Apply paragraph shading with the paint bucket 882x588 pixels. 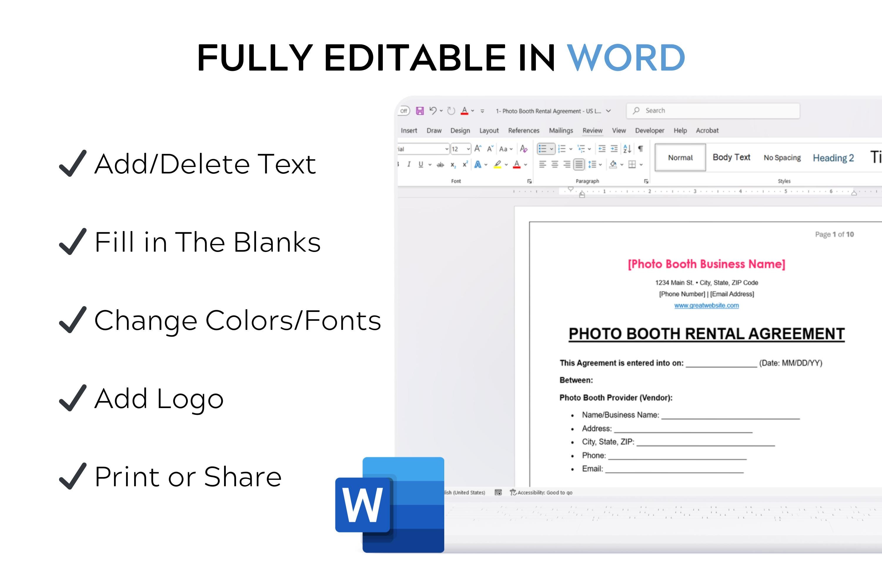pyautogui.click(x=613, y=164)
